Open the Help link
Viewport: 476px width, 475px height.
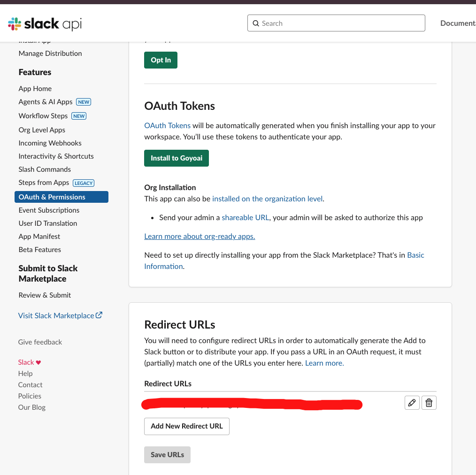coord(25,374)
